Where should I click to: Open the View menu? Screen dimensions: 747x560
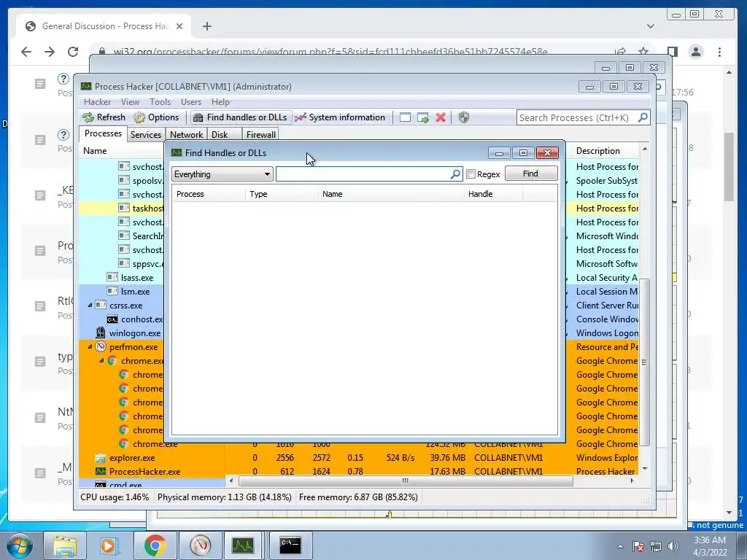pos(130,102)
